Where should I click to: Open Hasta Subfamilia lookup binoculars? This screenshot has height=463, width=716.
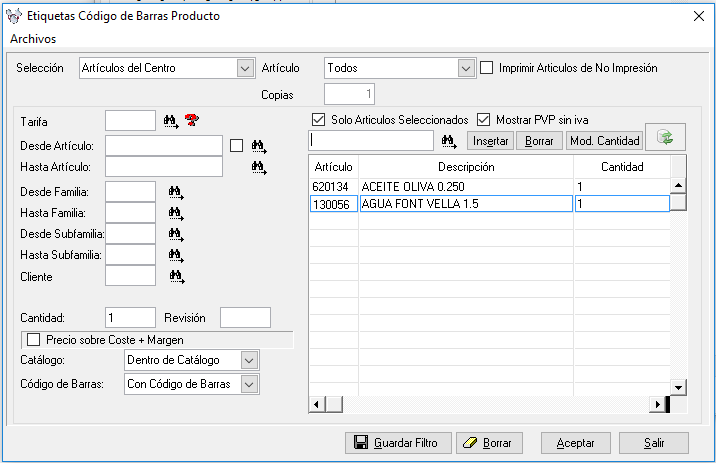point(176,255)
